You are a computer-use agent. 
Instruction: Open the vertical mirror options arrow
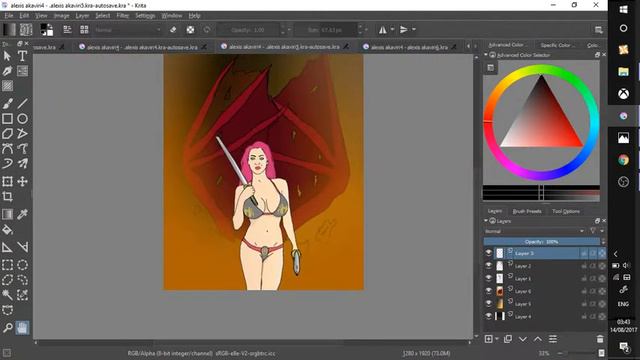click(414, 29)
